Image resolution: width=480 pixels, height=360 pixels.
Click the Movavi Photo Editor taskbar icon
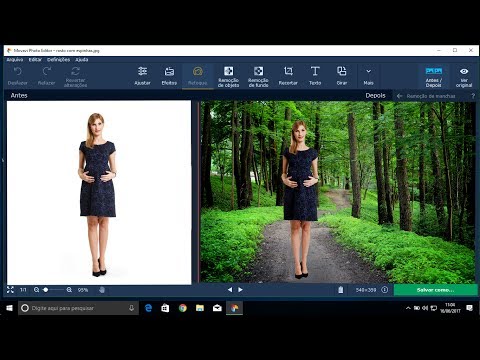pos(235,308)
